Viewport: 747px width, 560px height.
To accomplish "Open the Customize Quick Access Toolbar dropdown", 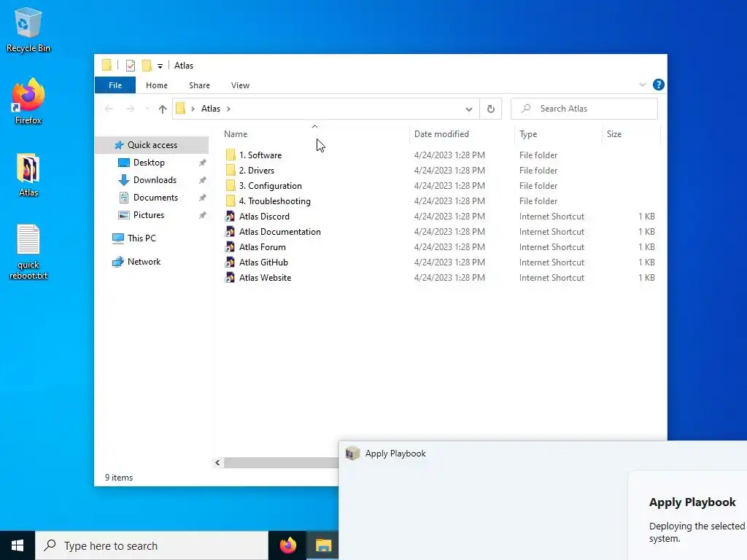I will click(x=160, y=66).
